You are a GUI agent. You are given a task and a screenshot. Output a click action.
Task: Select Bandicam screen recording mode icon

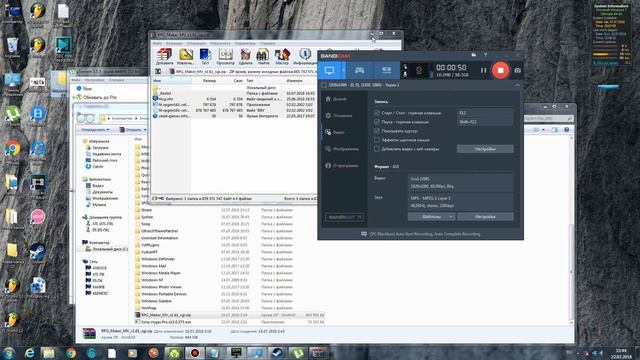329,70
